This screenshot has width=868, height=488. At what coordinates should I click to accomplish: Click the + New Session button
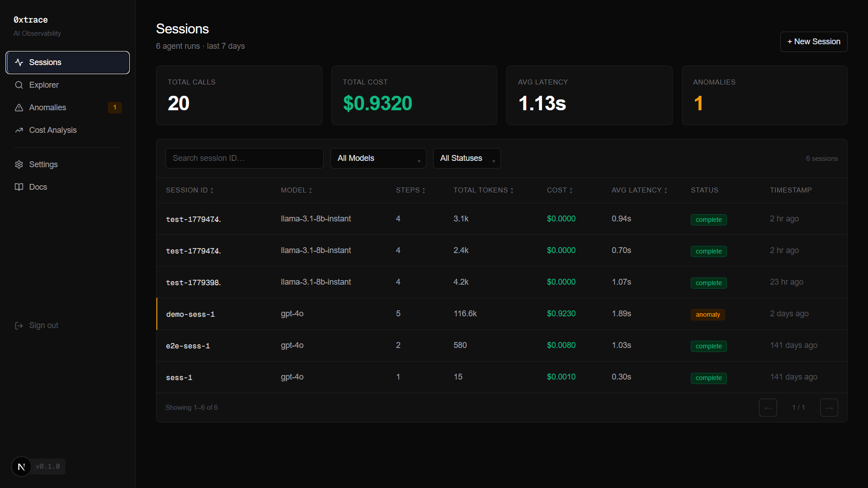click(814, 42)
